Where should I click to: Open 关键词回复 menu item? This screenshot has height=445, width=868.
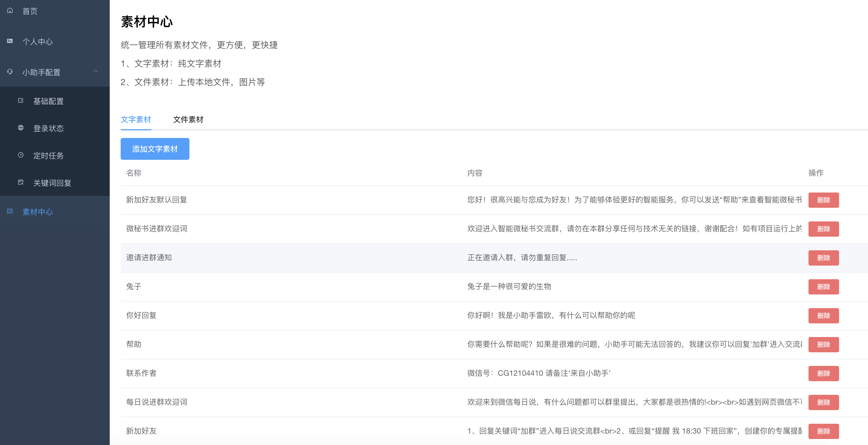coord(52,183)
